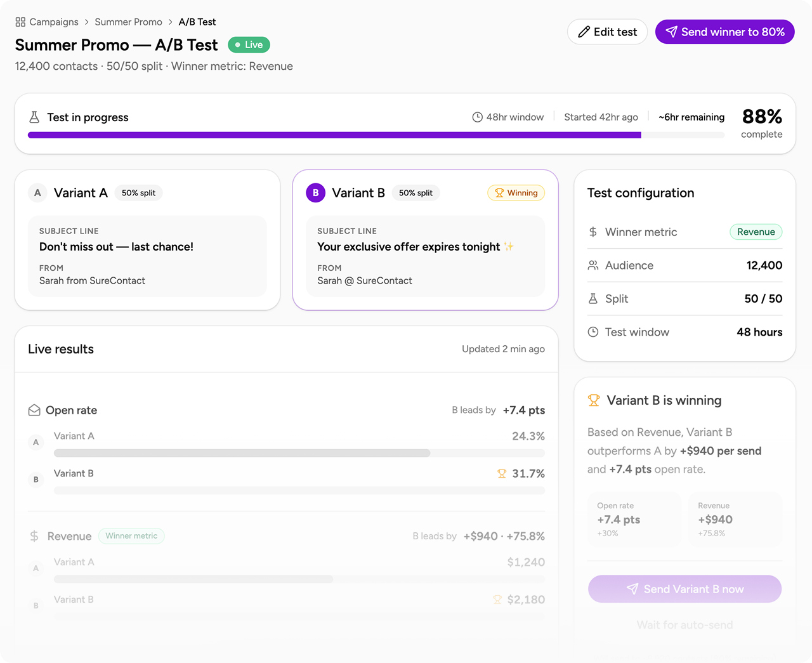Select the Variant A card
Screen dimensions: 812x663
coord(147,240)
